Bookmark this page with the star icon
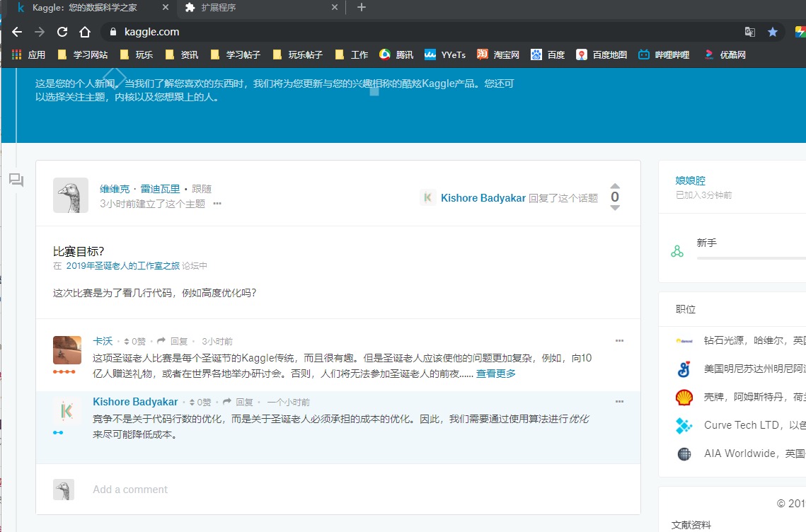806x532 pixels. coord(773,32)
